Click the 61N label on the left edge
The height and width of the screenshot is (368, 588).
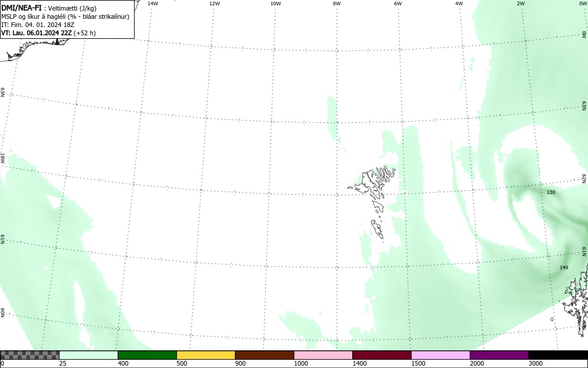click(2, 239)
